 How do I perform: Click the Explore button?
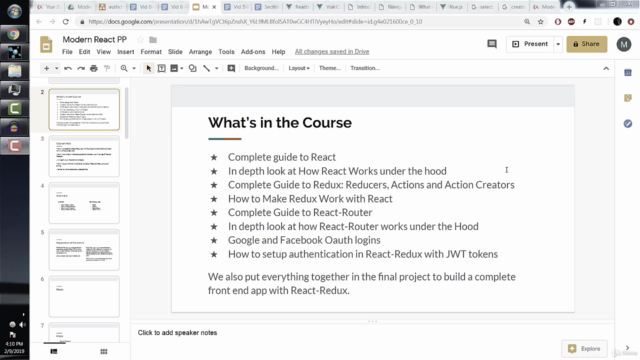click(584, 349)
